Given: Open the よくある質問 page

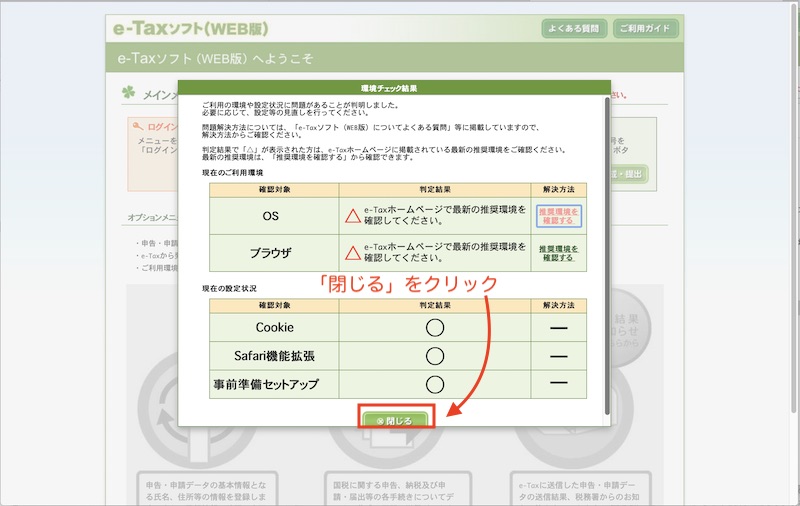Looking at the screenshot, I should coord(574,29).
